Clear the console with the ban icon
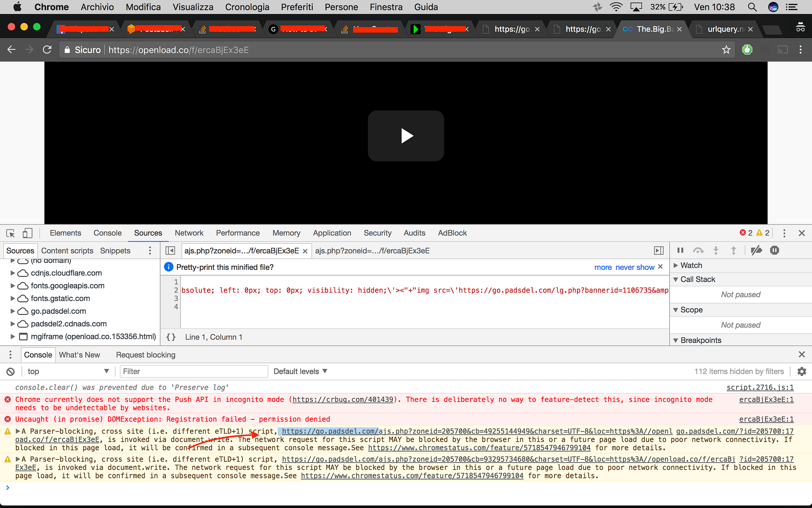This screenshot has width=812, height=508. (11, 371)
